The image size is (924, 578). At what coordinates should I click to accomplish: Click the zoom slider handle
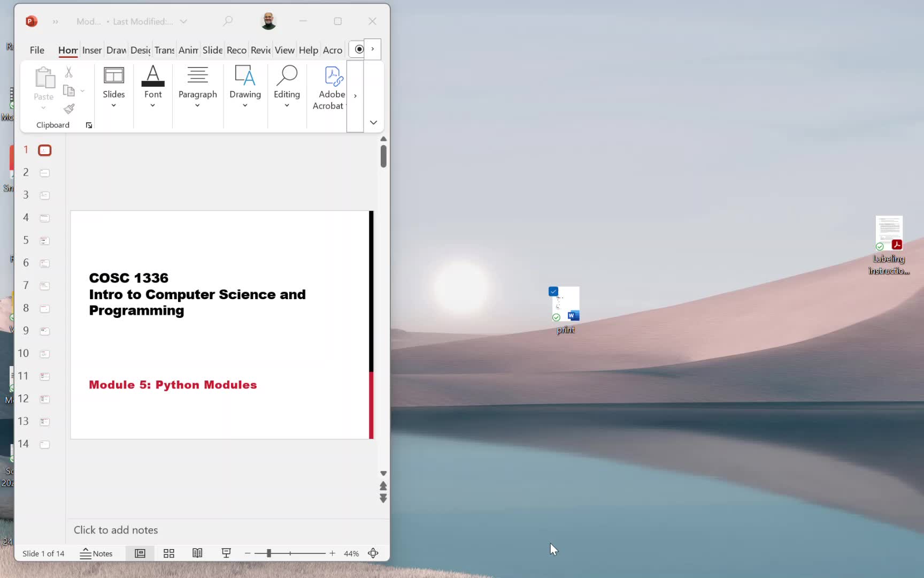pyautogui.click(x=269, y=553)
